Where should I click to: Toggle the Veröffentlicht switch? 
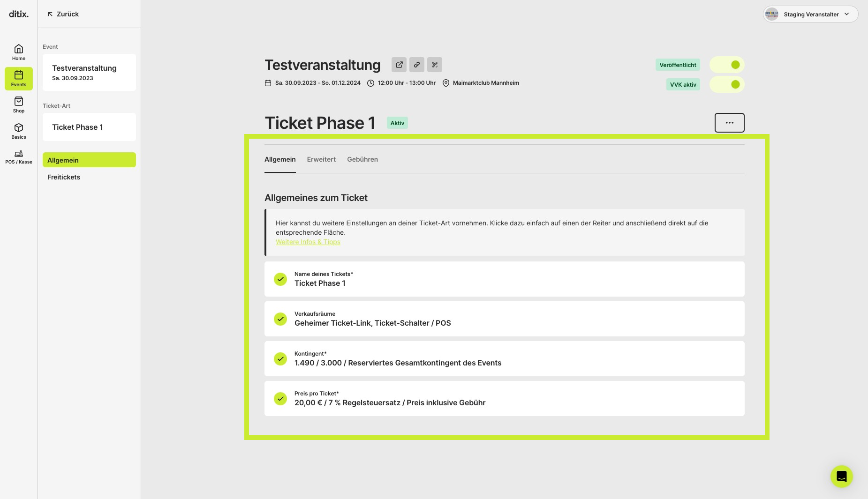point(727,65)
